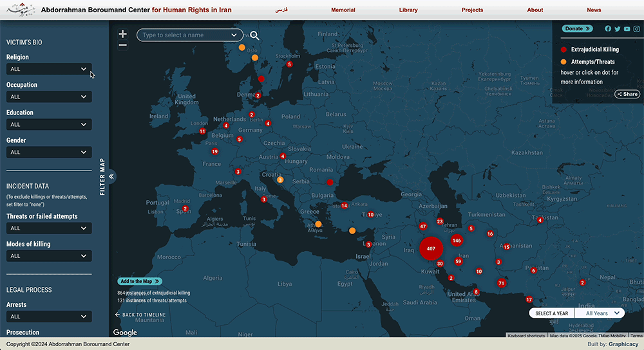Open the Projects menu
644x350 pixels.
click(x=472, y=10)
